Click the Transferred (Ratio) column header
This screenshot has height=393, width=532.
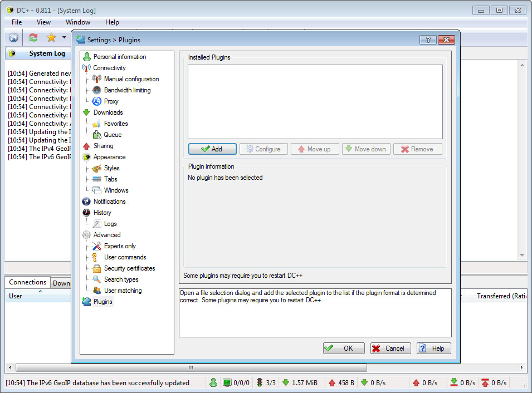[495, 296]
